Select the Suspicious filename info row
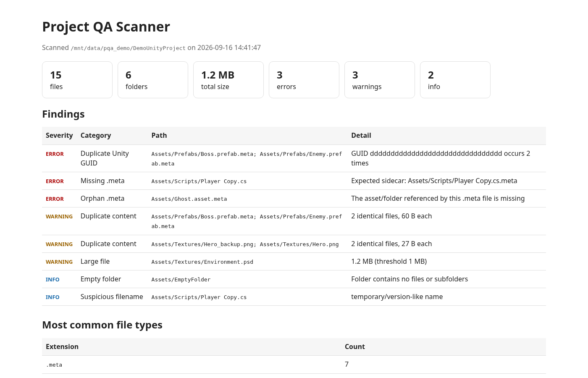The width and height of the screenshot is (588, 378). (x=294, y=297)
